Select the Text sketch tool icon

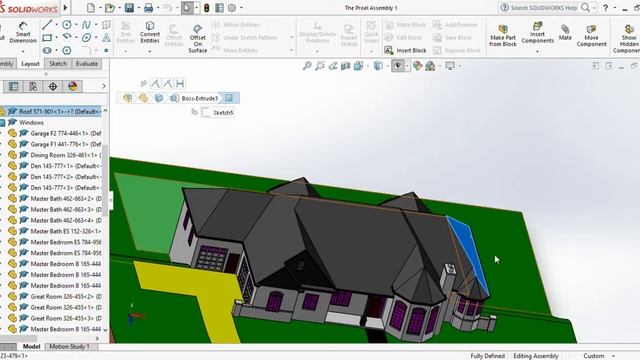(x=106, y=38)
